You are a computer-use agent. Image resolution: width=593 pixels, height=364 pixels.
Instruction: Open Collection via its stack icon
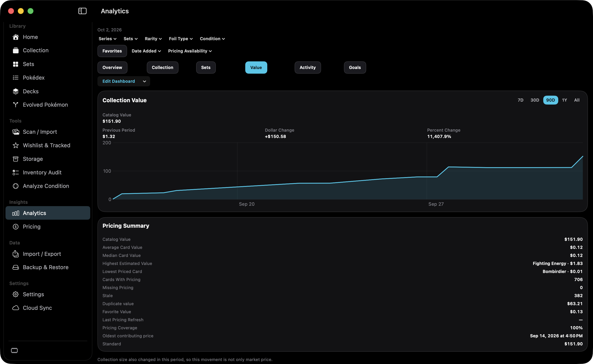tap(16, 51)
